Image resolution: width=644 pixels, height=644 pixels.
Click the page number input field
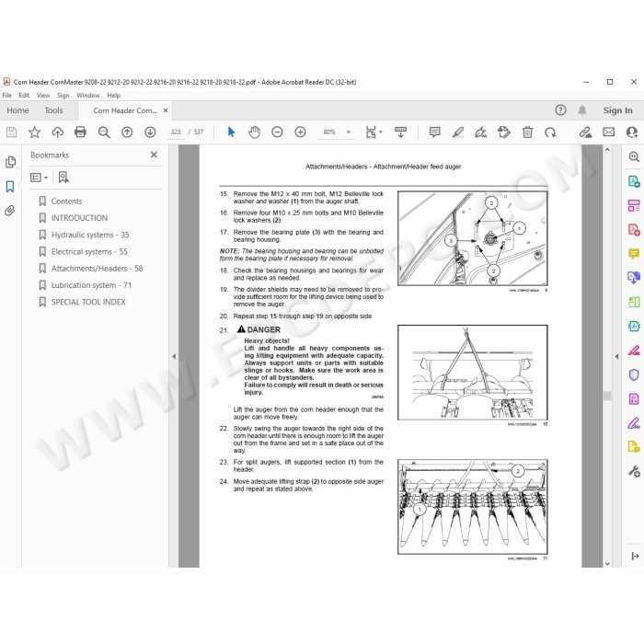pyautogui.click(x=176, y=132)
